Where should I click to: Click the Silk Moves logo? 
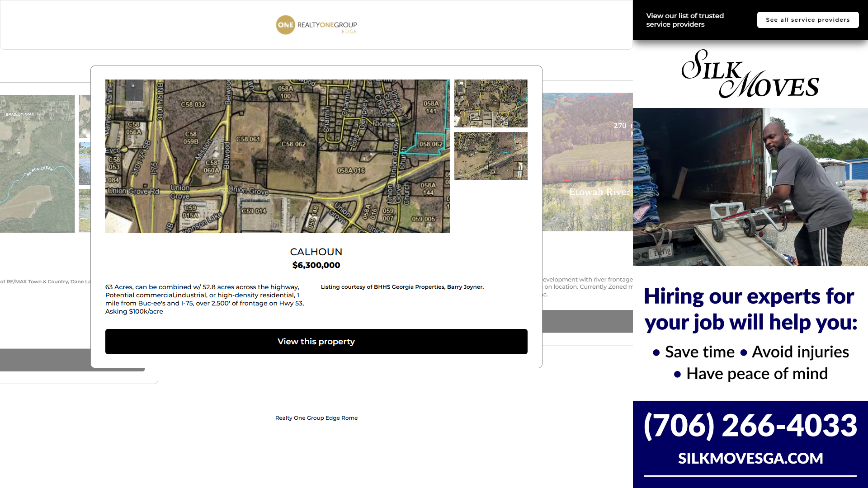click(750, 74)
